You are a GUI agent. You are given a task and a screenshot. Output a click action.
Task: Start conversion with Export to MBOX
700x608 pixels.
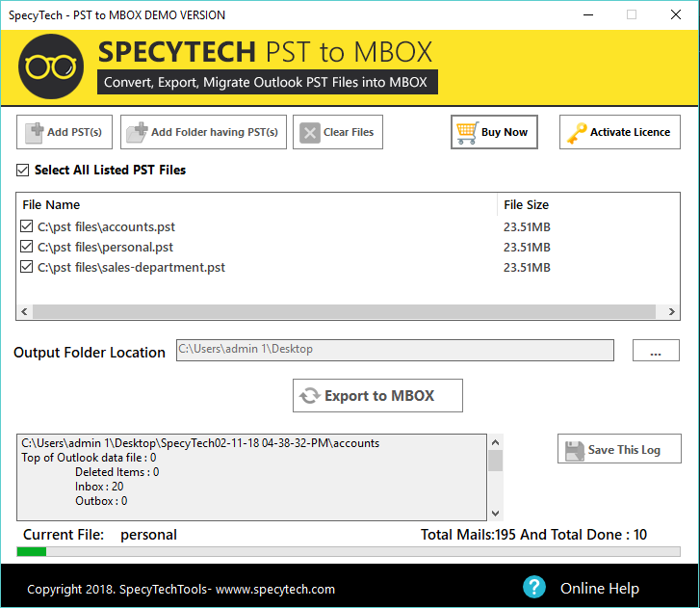tap(377, 396)
